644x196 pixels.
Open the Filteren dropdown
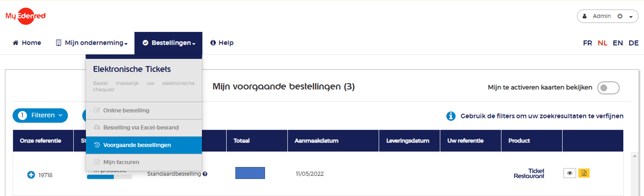click(x=40, y=116)
